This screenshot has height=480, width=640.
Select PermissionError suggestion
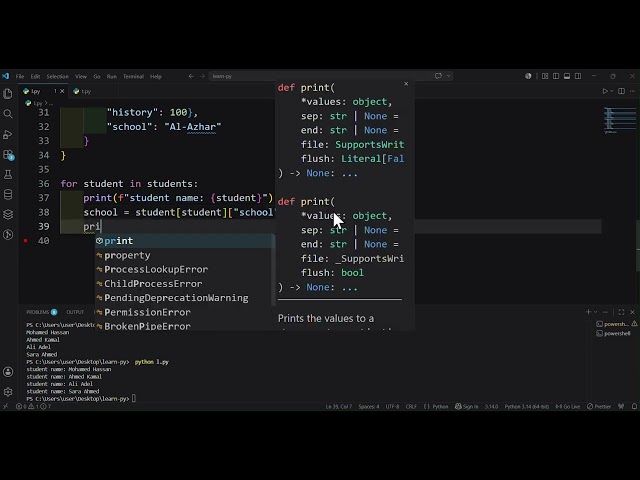[x=184, y=312]
